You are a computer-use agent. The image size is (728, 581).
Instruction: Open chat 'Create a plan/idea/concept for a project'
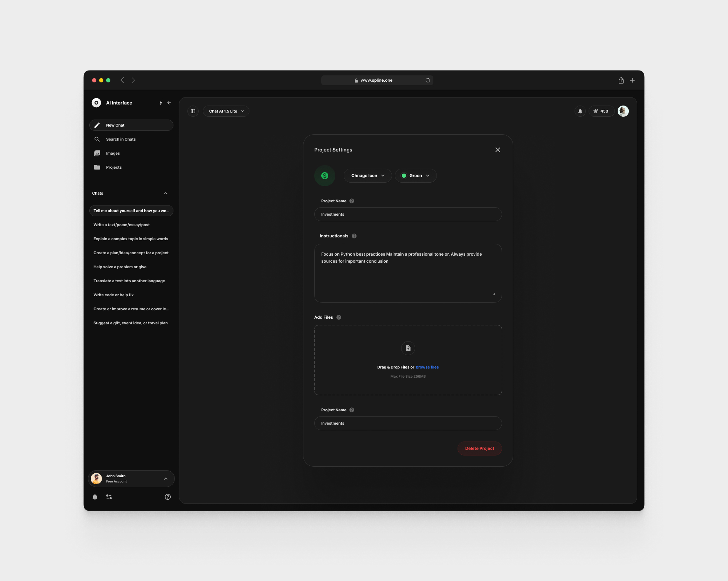131,253
